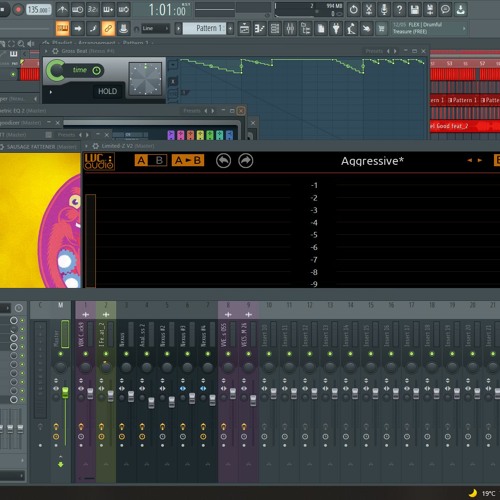Click the Gross Beat gear settings icon
500x500 pixels.
tap(55, 51)
